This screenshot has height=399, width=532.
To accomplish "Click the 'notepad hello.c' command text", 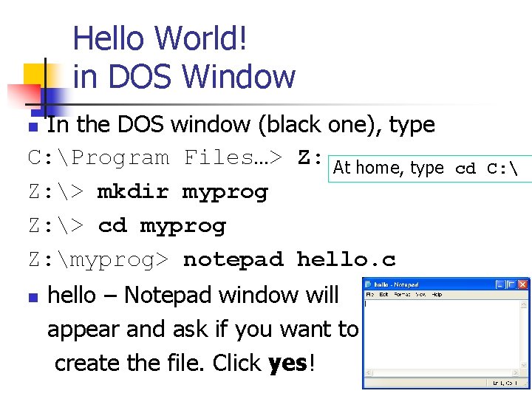I will (x=290, y=260).
